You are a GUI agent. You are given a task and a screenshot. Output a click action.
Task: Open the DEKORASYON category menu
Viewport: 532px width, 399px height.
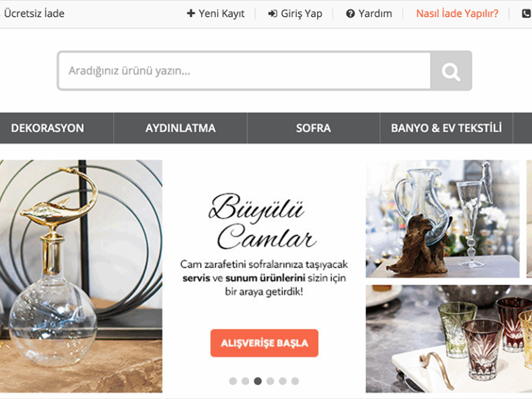pyautogui.click(x=48, y=128)
